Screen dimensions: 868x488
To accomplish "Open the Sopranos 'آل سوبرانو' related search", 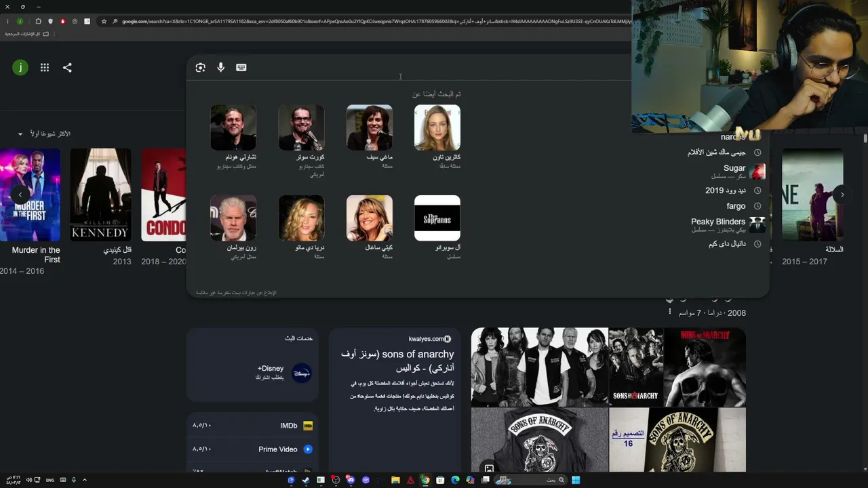I will 437,228.
